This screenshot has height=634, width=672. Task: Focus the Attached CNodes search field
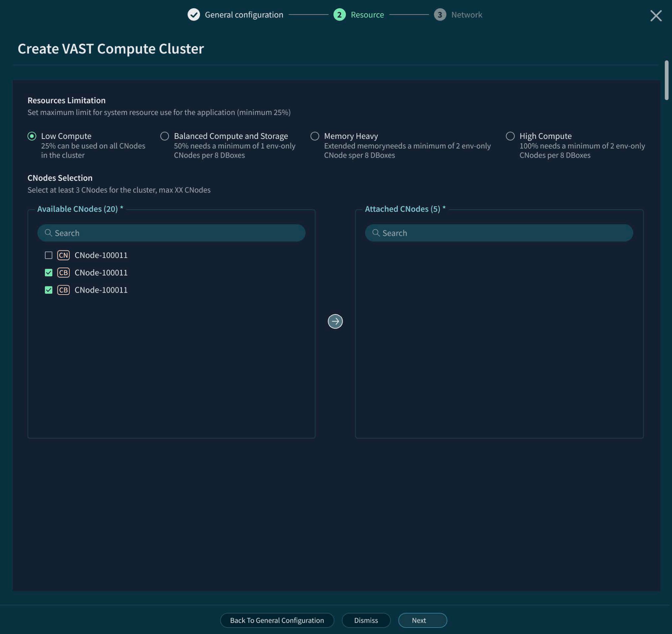[499, 233]
